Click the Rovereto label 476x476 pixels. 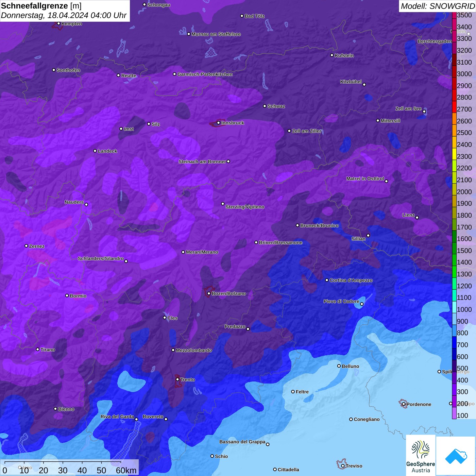click(x=153, y=417)
